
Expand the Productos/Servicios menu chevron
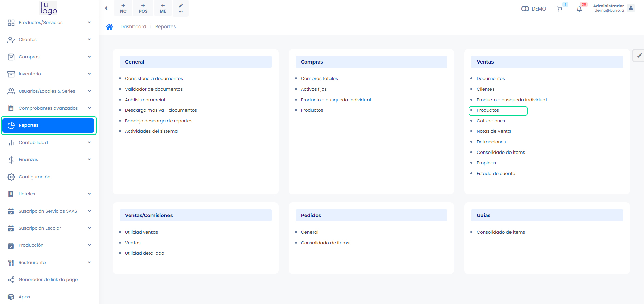(x=89, y=23)
